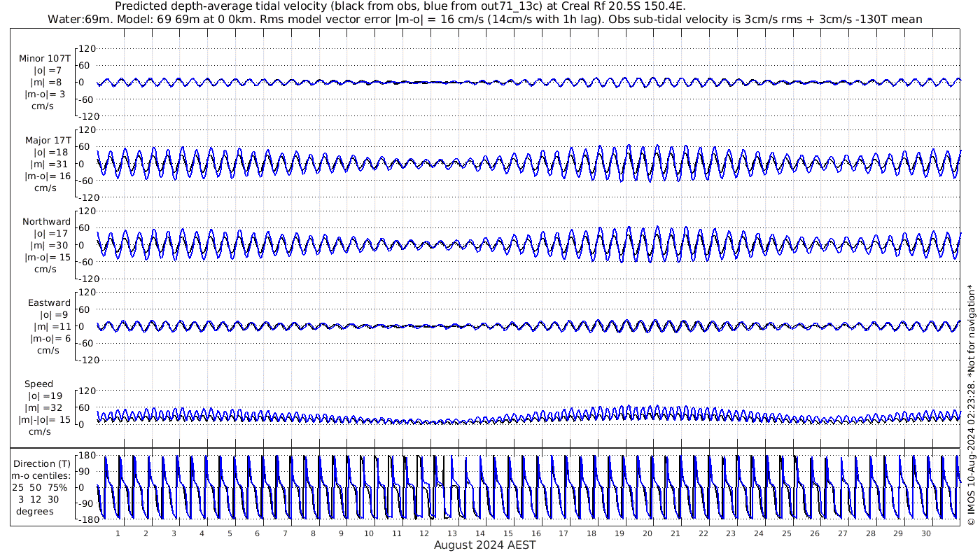Click '|o| =7' in the Minor panel
980x560 pixels.
48,70
